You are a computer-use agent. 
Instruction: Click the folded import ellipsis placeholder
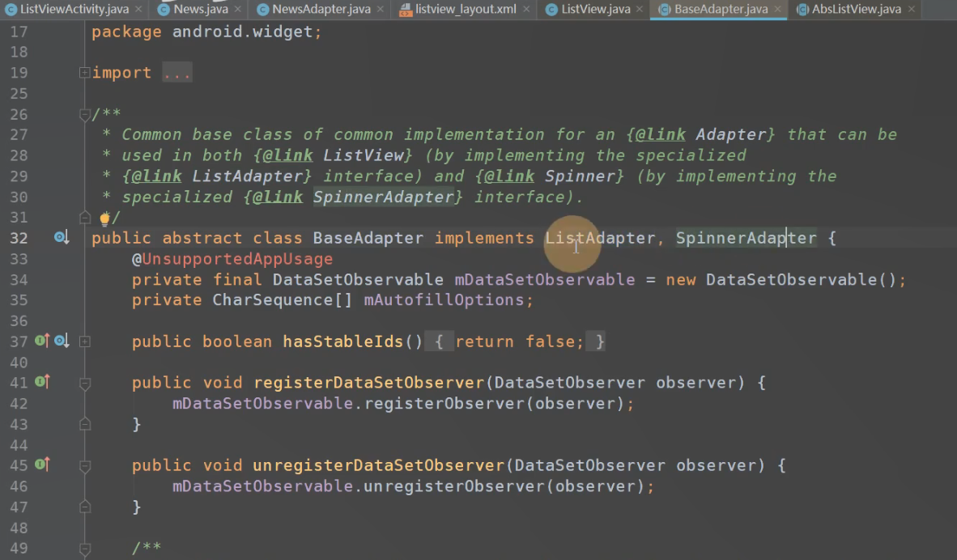click(177, 73)
